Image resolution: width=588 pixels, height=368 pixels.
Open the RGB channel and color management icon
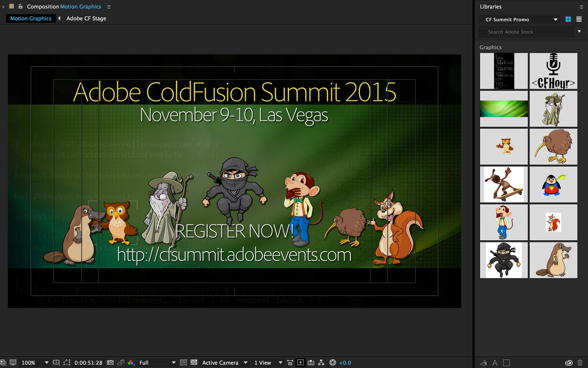(131, 362)
